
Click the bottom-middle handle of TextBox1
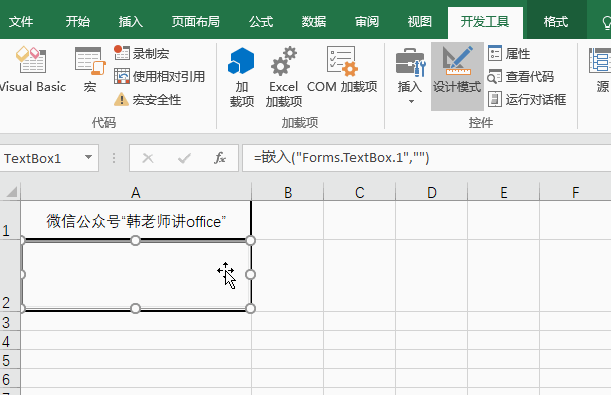[135, 309]
